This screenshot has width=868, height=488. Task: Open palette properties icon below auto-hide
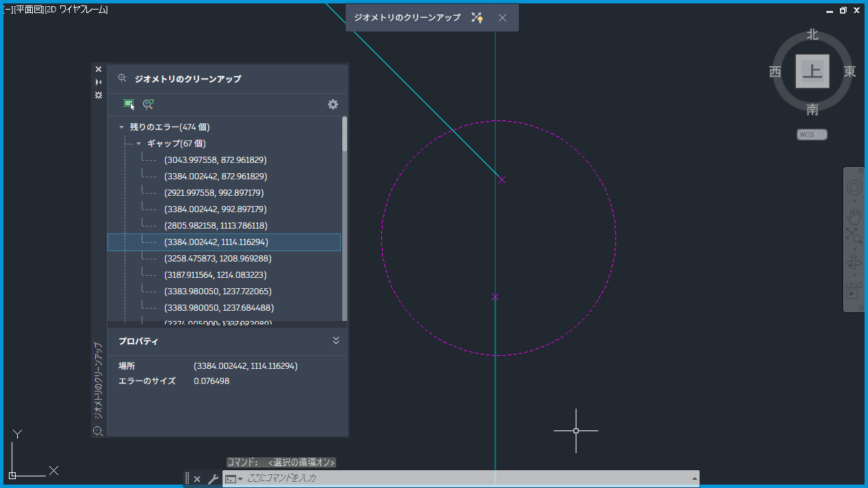pos(99,94)
